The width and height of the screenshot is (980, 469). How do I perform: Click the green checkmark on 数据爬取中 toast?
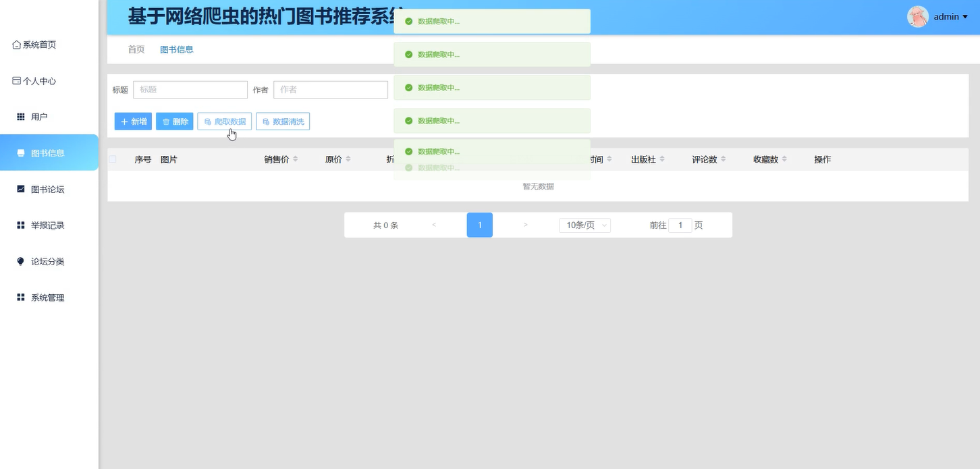pyautogui.click(x=408, y=21)
